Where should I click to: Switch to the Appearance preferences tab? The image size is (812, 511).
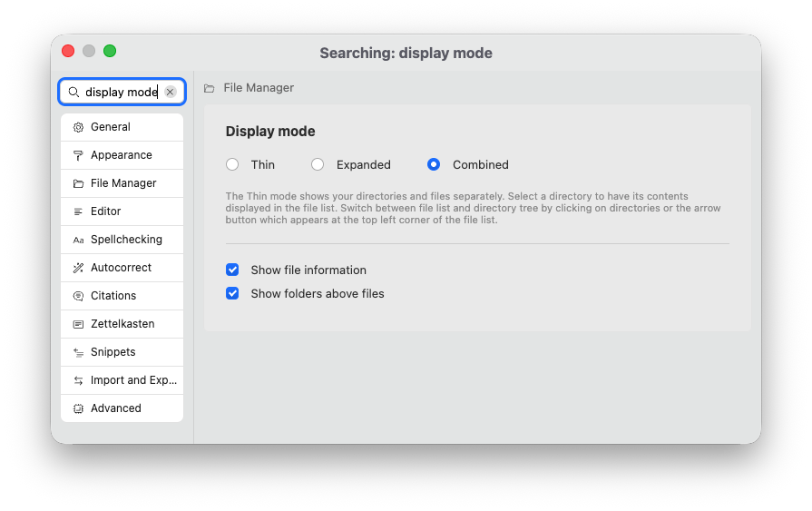[122, 155]
